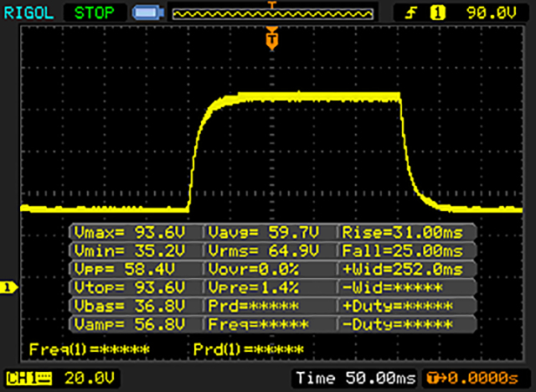Click the small T marker above memory bar

272,4
